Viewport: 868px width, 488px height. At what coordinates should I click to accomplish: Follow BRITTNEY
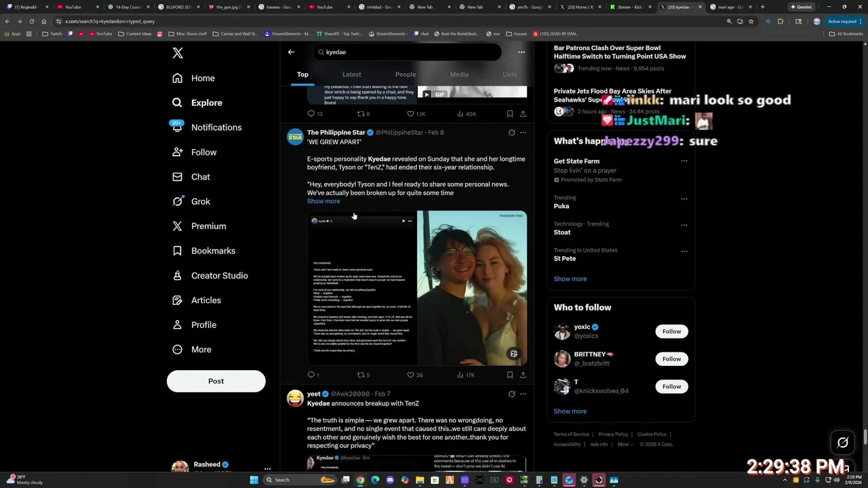pos(671,359)
